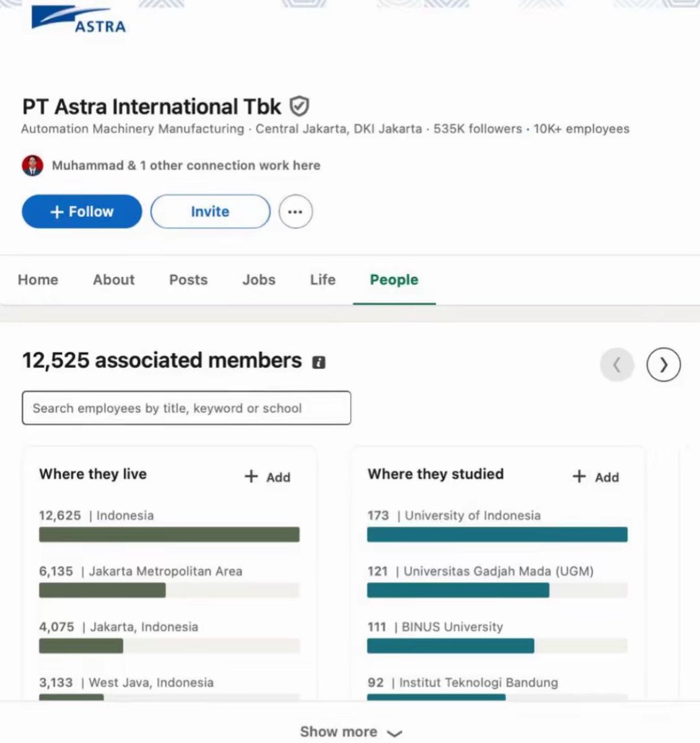
Task: Click the 10K+ employees text
Action: coord(582,129)
